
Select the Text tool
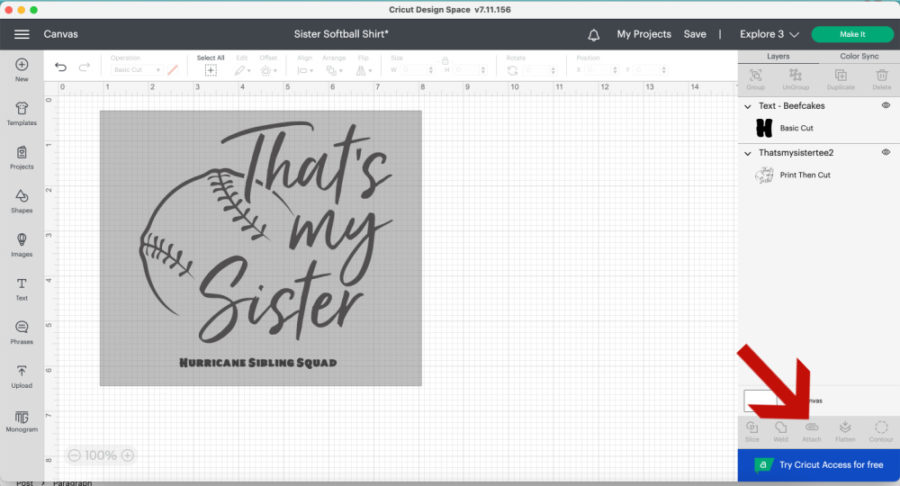[21, 288]
